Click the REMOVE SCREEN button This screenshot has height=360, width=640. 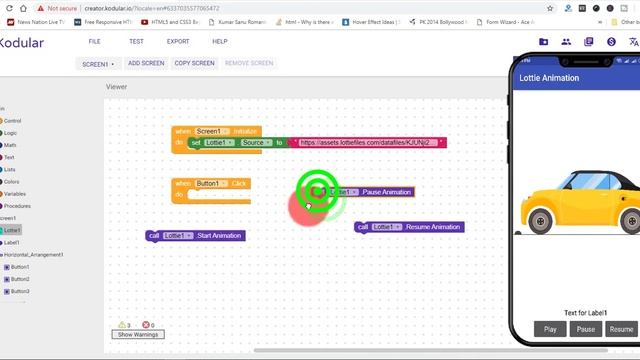pos(249,63)
